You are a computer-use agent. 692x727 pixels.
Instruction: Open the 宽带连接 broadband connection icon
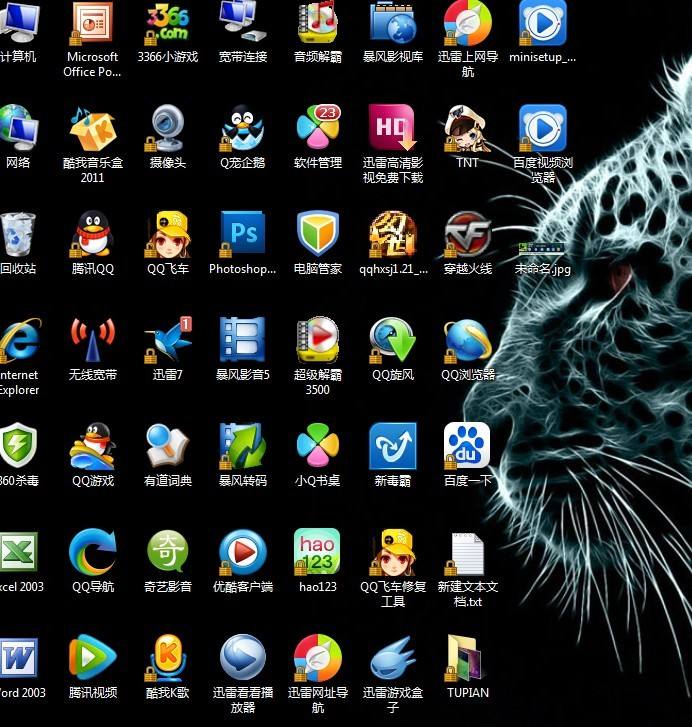point(242,23)
